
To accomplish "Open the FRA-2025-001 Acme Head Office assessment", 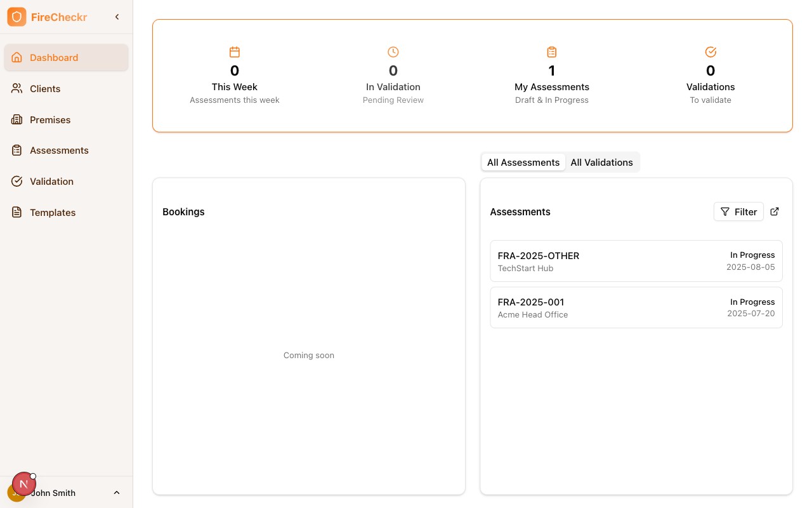I will 636,308.
